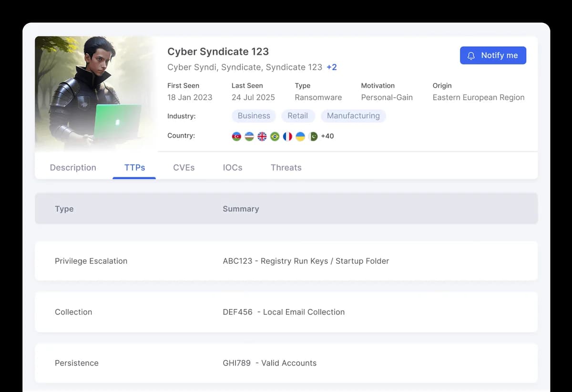Click the United Kingdom flag icon
The image size is (572, 392).
click(262, 136)
